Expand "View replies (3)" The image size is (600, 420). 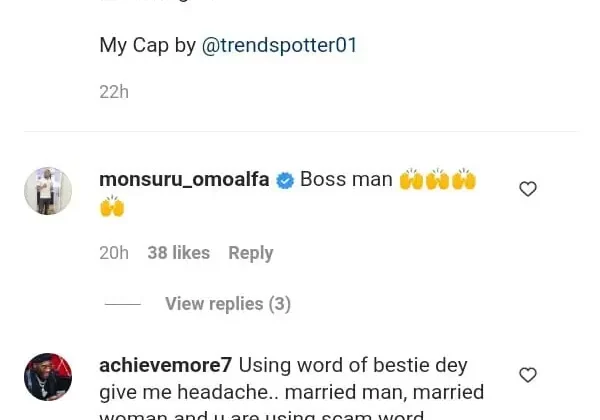[x=227, y=304]
